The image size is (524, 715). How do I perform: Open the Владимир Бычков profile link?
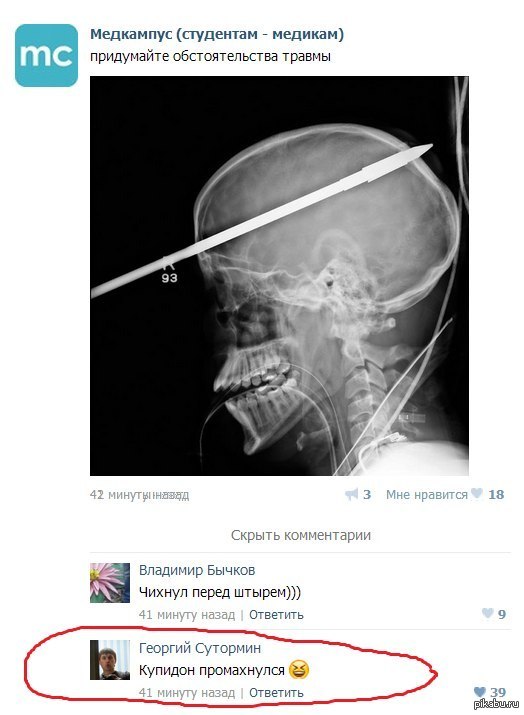(197, 570)
